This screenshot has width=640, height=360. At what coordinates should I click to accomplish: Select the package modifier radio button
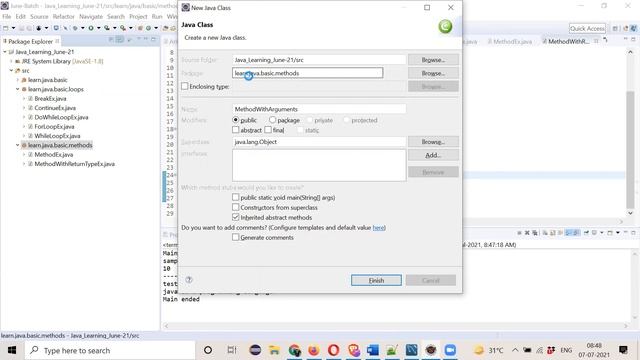click(272, 120)
